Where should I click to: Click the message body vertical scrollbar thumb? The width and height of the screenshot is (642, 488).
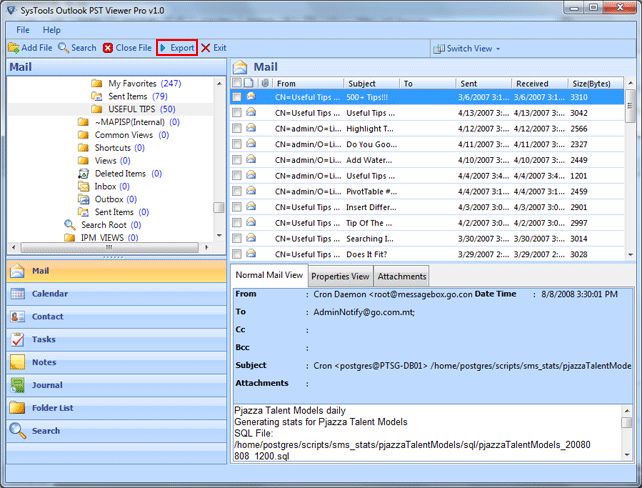coord(627,422)
